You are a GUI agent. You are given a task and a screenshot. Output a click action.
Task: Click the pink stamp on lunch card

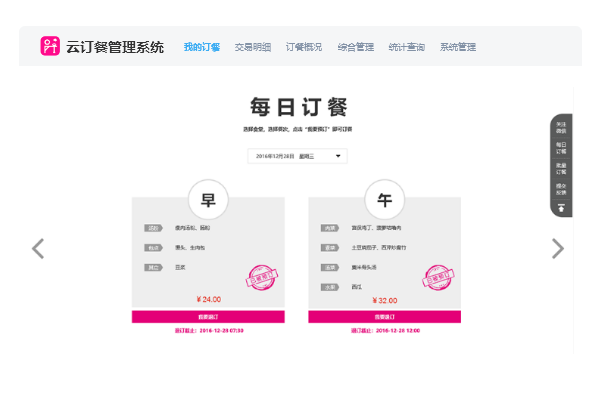tap(435, 277)
